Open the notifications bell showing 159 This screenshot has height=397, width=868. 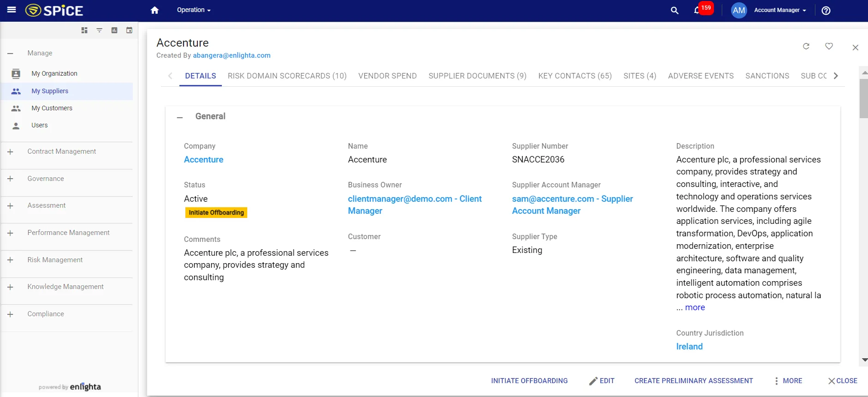(697, 10)
